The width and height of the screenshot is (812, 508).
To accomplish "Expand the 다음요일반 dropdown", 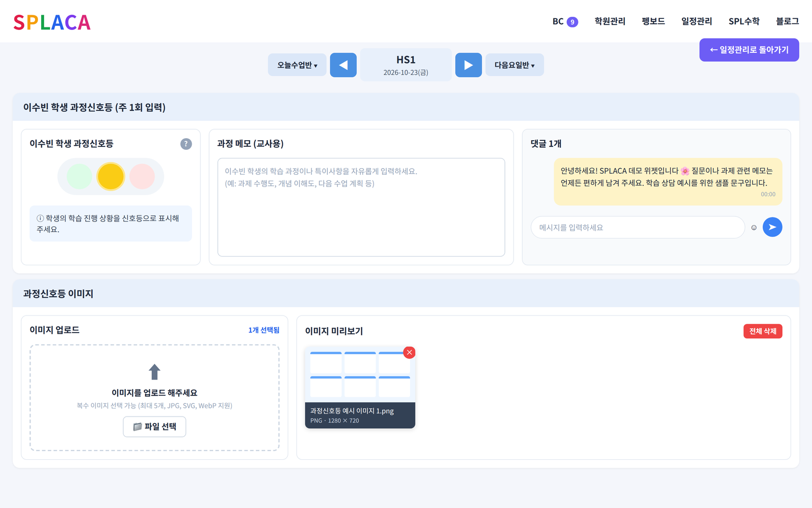I will click(x=515, y=65).
